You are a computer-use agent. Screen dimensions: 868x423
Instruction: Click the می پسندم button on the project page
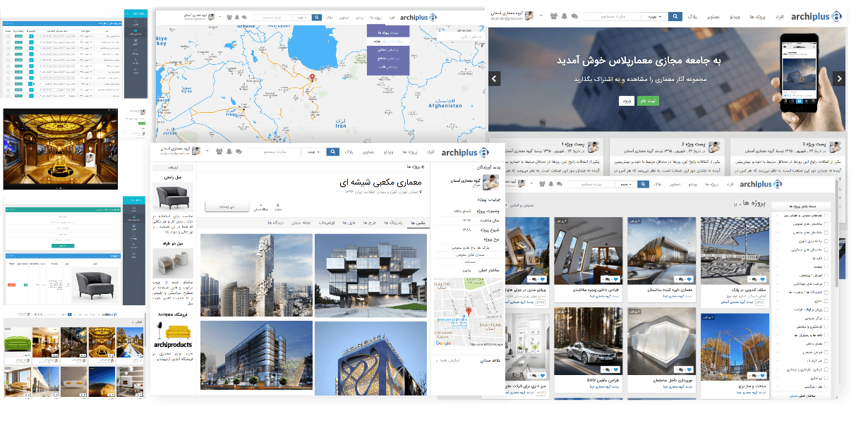click(x=226, y=207)
